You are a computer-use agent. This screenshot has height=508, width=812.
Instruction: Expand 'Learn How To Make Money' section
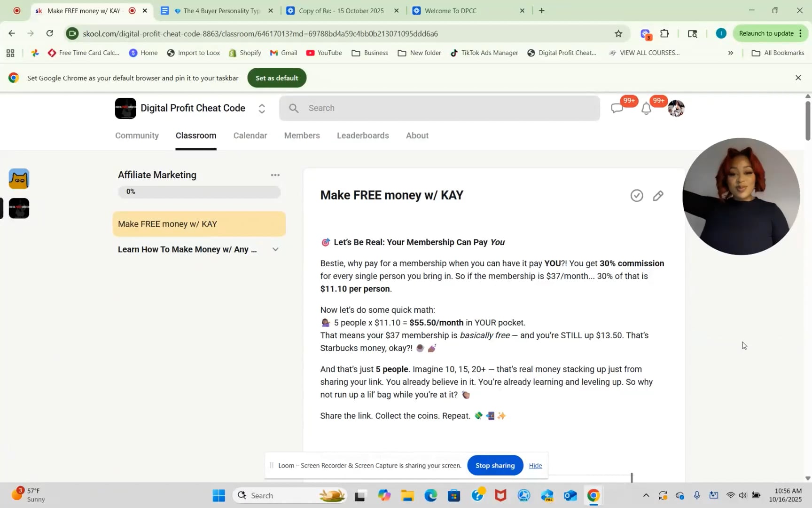[275, 249]
